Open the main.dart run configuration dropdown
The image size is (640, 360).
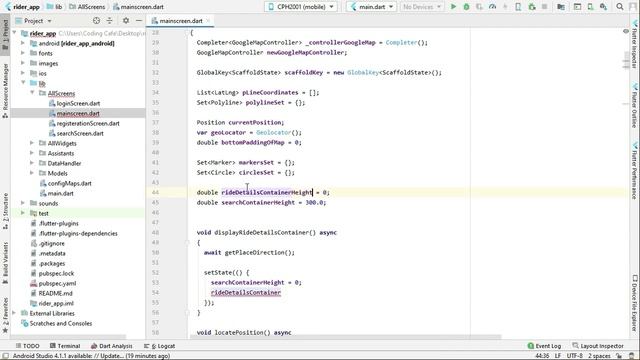click(371, 7)
